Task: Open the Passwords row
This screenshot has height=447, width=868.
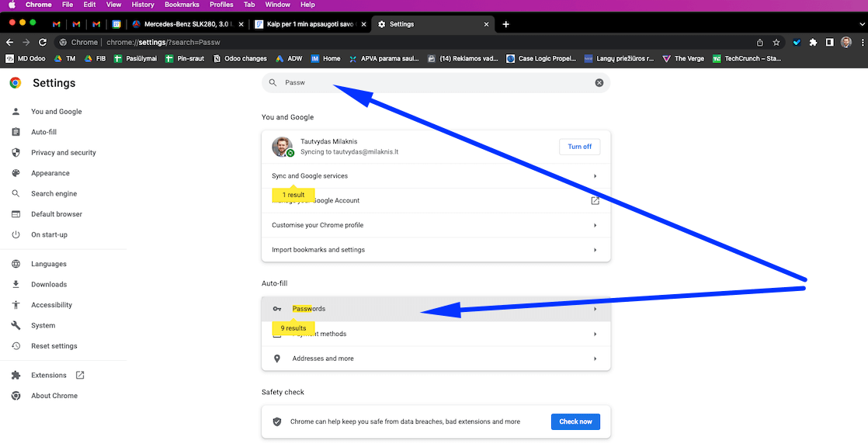Action: click(436, 309)
